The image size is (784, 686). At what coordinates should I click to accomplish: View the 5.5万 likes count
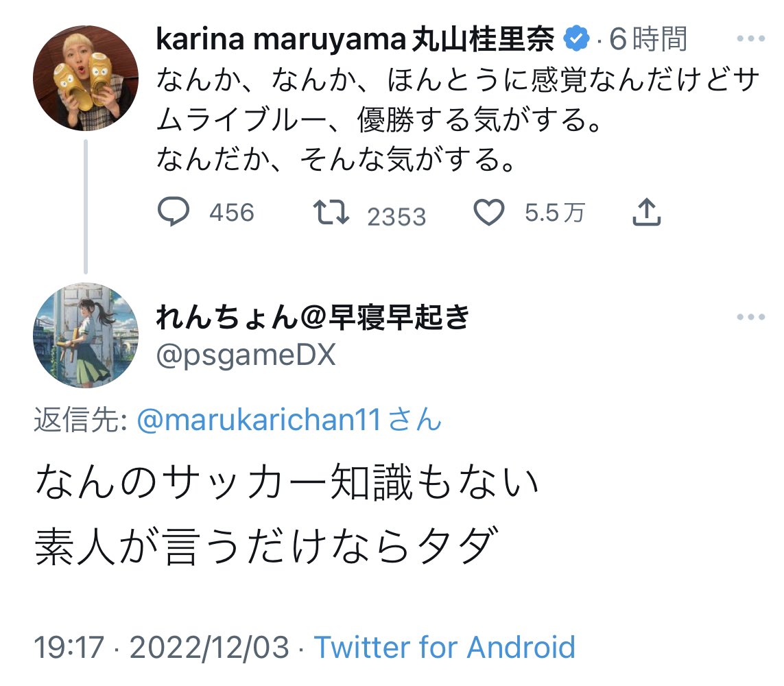[554, 213]
